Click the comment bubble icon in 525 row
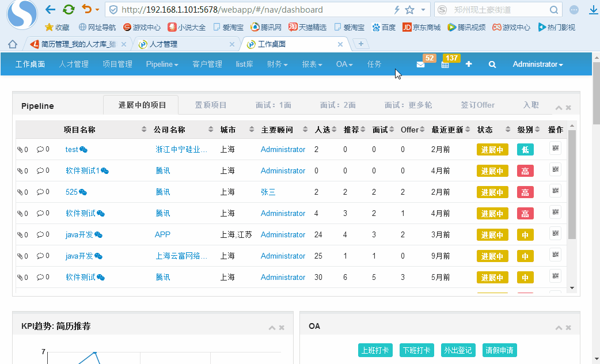 tap(40, 192)
